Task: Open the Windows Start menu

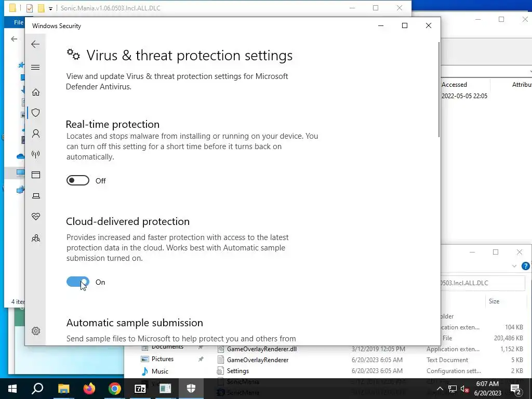Action: coord(12,389)
